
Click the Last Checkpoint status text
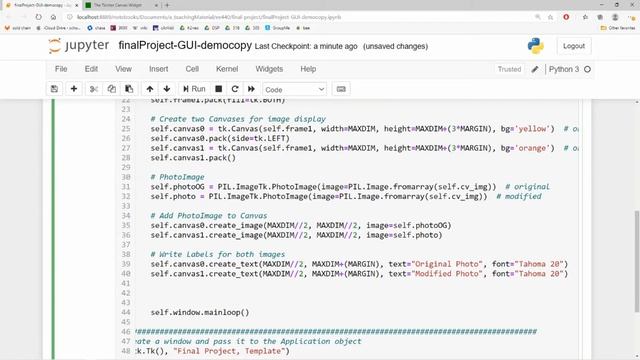click(306, 47)
